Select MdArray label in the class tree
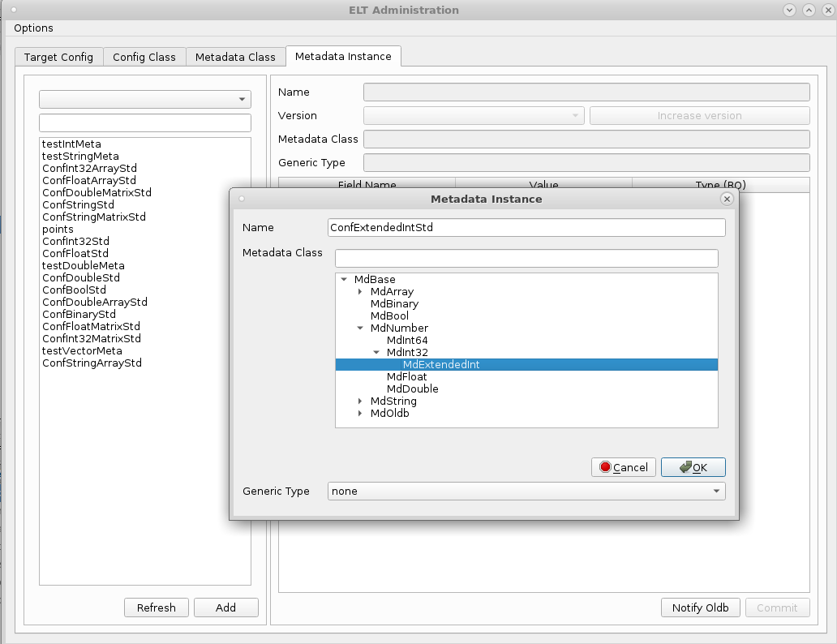This screenshot has width=837, height=644. [392, 291]
